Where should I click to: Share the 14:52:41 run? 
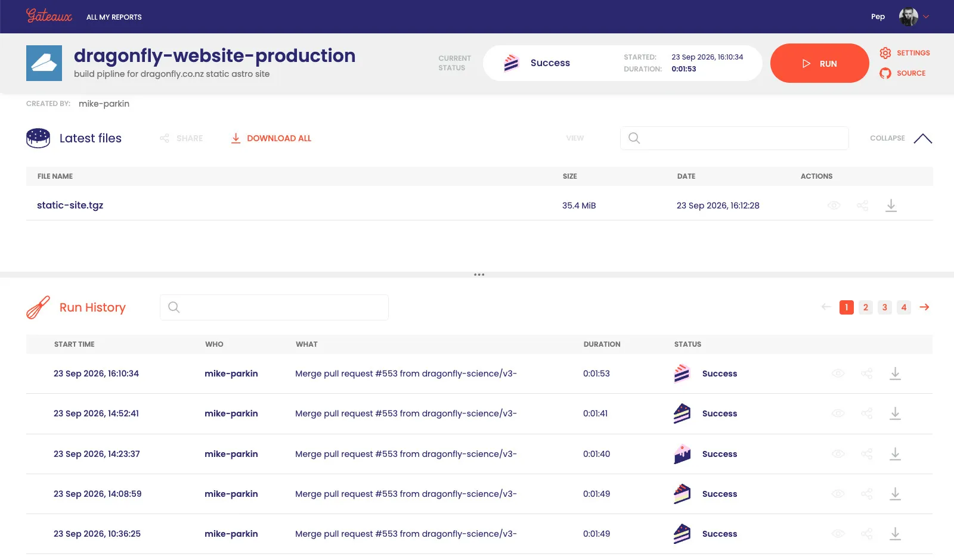[867, 413]
